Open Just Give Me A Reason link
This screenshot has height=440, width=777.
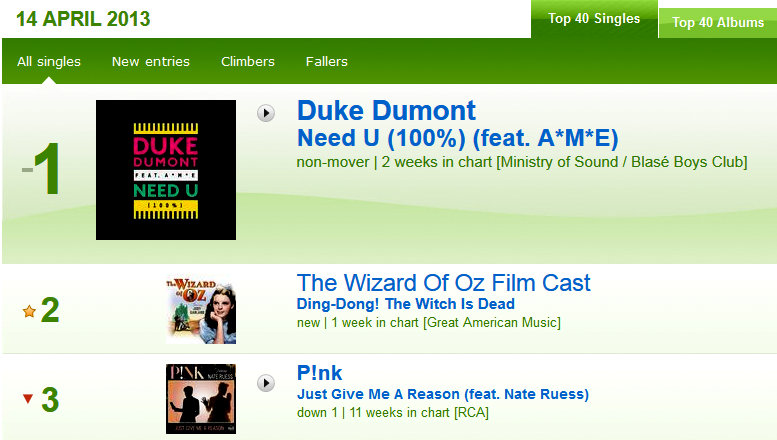pyautogui.click(x=443, y=394)
